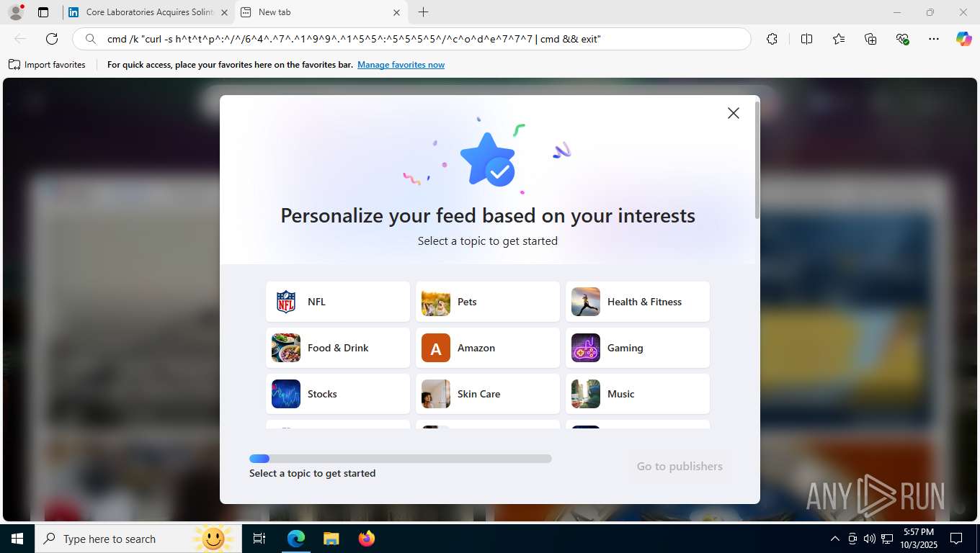Open the notification center icon

coord(956,539)
